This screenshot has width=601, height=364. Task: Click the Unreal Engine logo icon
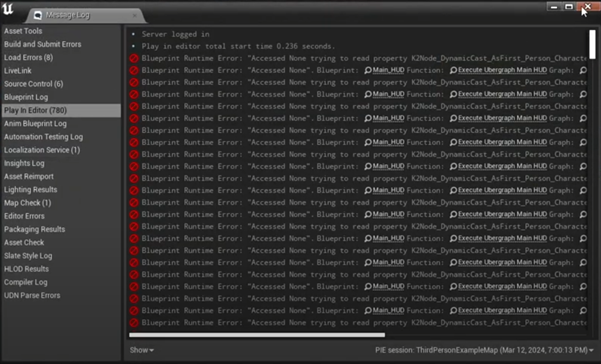point(8,9)
